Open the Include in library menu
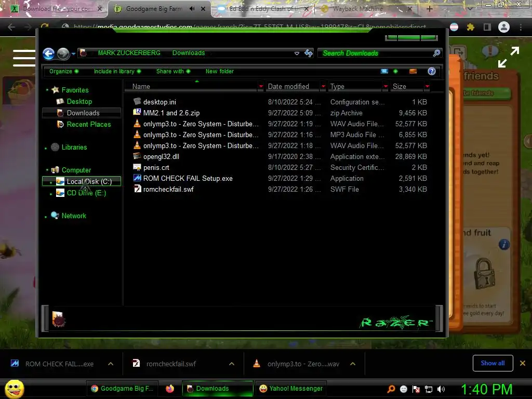 [x=117, y=71]
